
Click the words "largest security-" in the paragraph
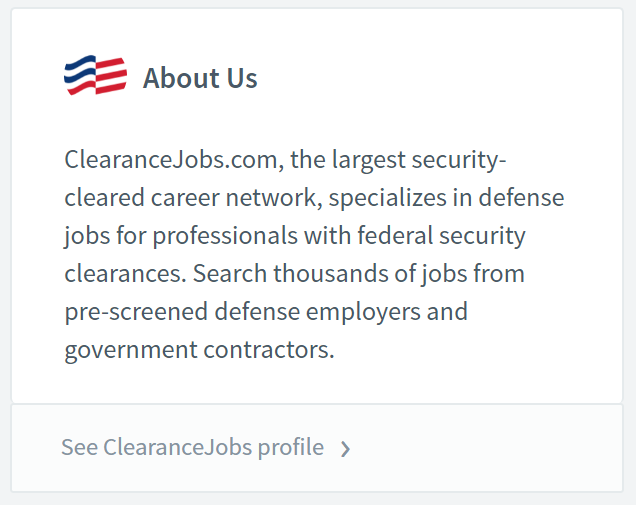tap(419, 160)
